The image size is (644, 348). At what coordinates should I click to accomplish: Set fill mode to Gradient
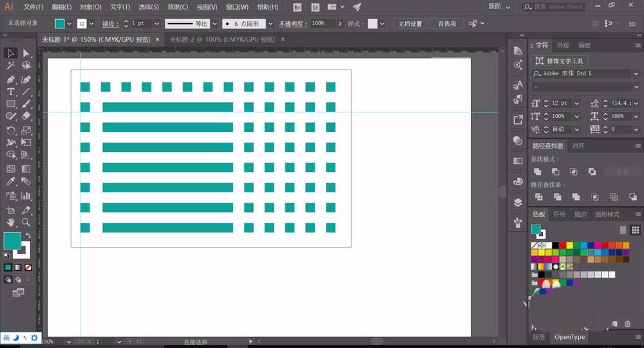pos(18,267)
